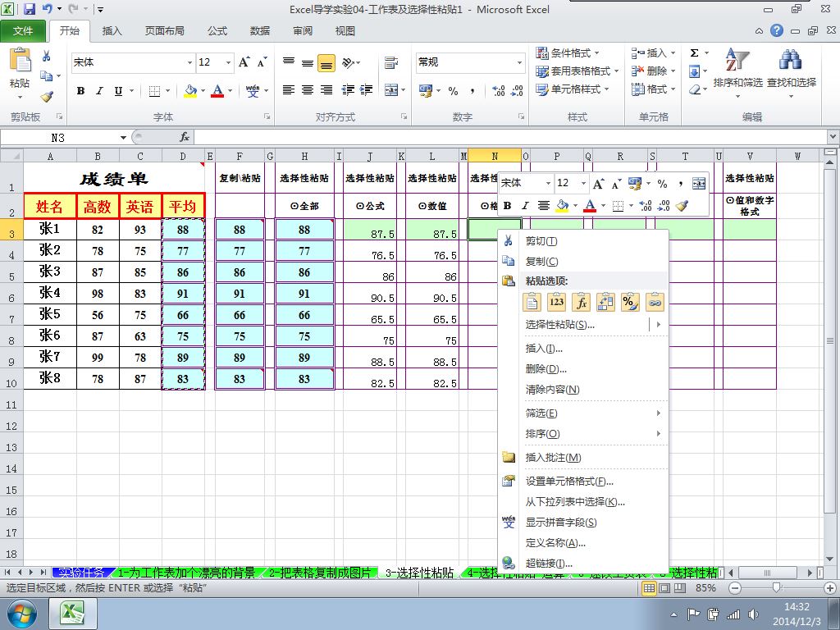Open the 公式 ribbon tab
The width and height of the screenshot is (840, 630).
point(217,31)
